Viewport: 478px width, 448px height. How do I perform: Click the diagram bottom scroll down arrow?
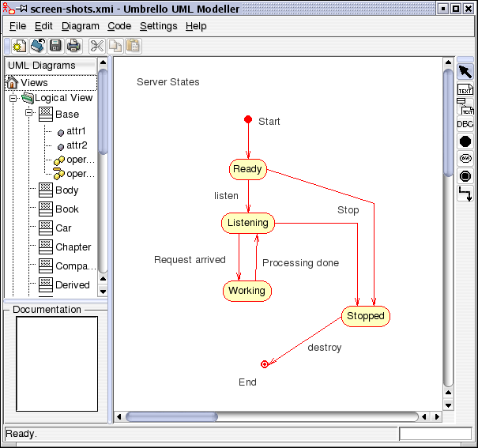tap(448, 405)
